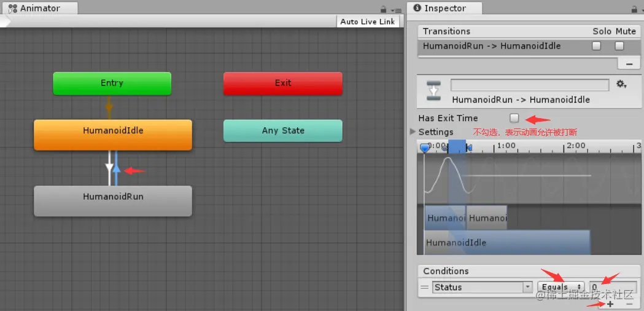Click the HumanoidIdle clip bar in timeline
Viewport: 644px width, 311px height.
[507, 242]
